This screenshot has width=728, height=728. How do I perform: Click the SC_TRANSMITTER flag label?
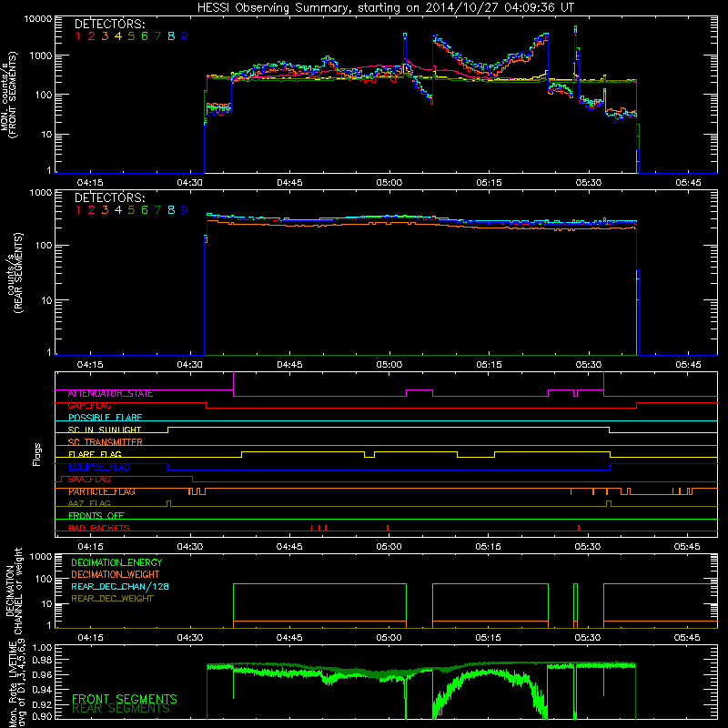pyautogui.click(x=105, y=442)
